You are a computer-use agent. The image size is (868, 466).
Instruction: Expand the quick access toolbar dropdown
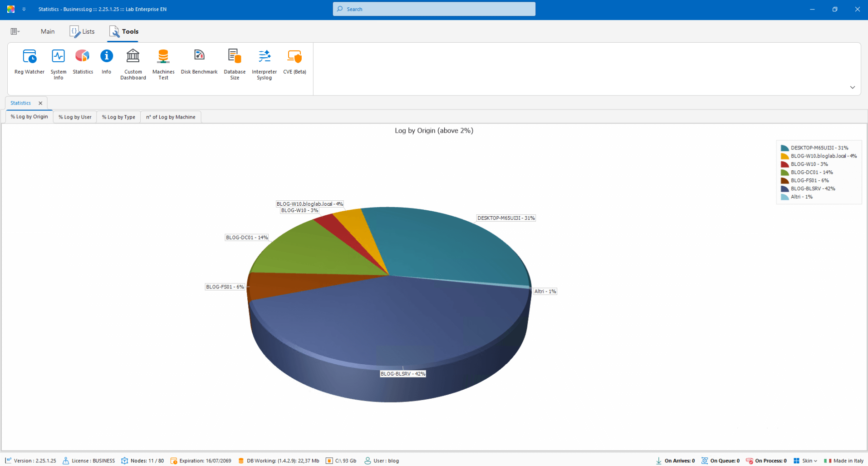pos(24,9)
